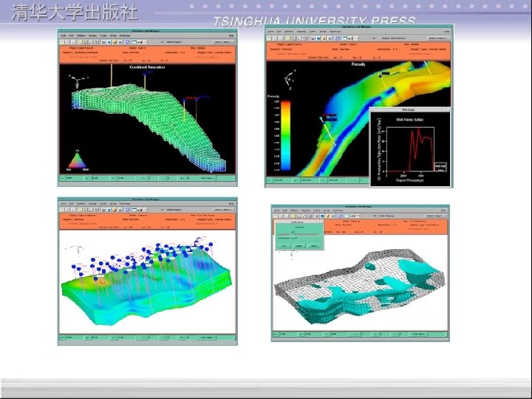Open Display menu in Combined Saturation window
Viewport: 532px width, 399px height.
click(92, 35)
